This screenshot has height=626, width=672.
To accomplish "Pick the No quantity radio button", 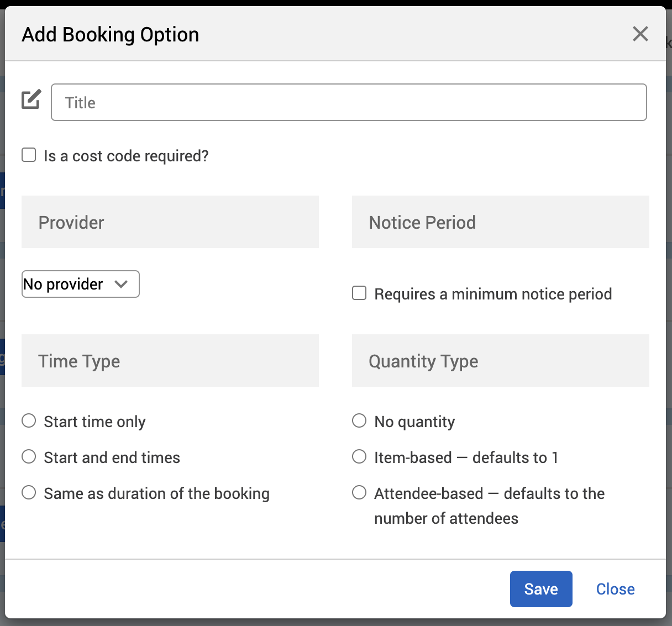I will [359, 421].
